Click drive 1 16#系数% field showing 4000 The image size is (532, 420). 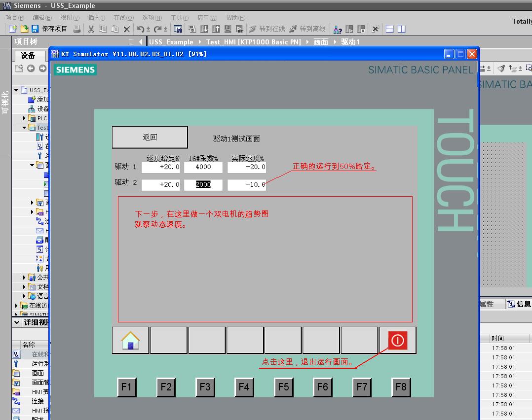click(203, 167)
